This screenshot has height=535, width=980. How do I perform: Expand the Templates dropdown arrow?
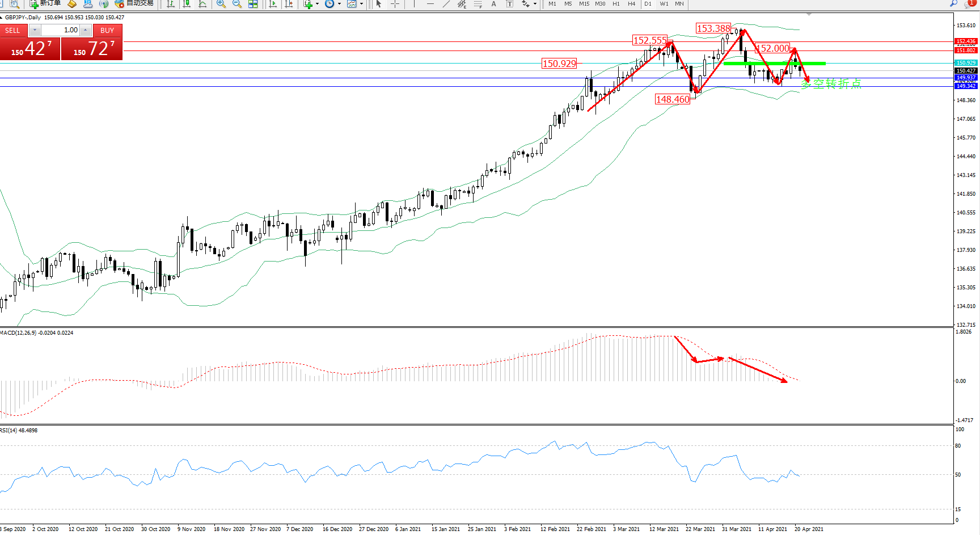[361, 4]
